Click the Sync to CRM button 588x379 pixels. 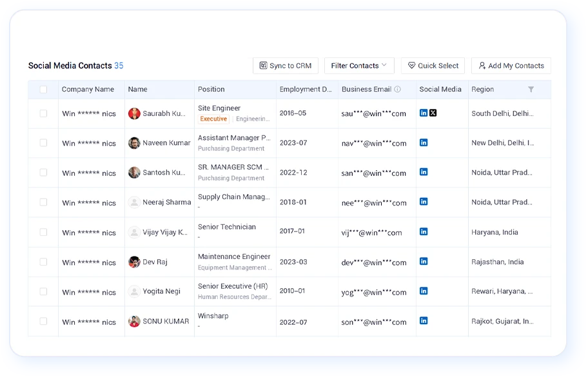coord(286,66)
